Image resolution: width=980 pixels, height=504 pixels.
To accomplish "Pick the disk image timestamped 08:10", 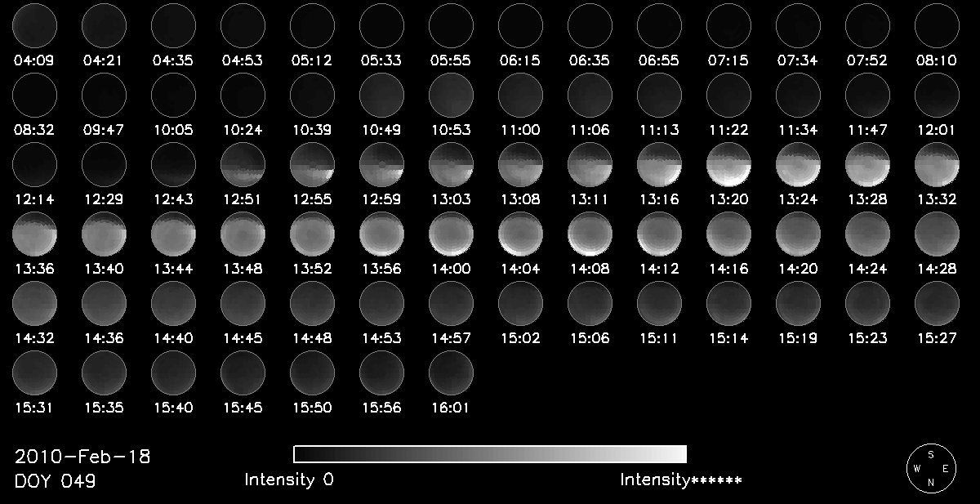I will point(937,25).
